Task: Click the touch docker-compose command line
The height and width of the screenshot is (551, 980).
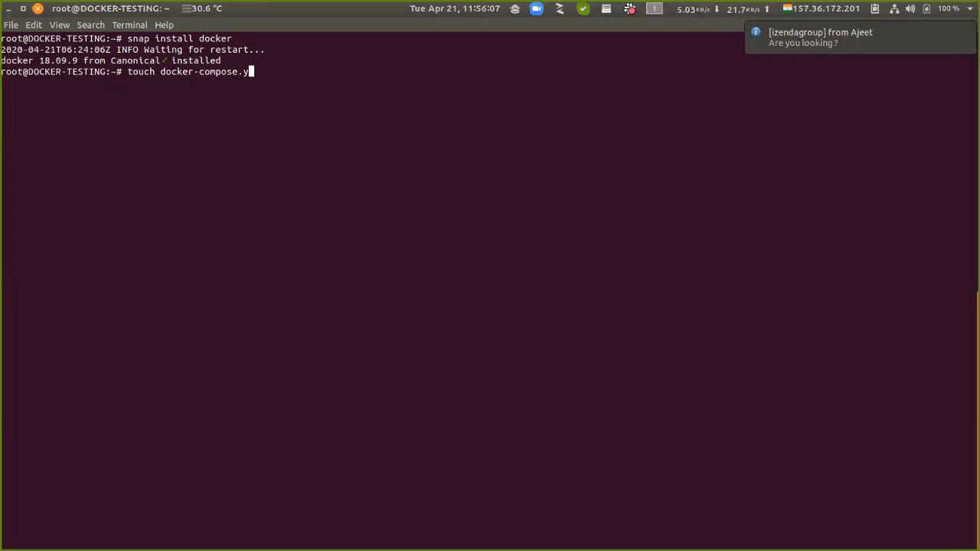Action: pos(188,71)
